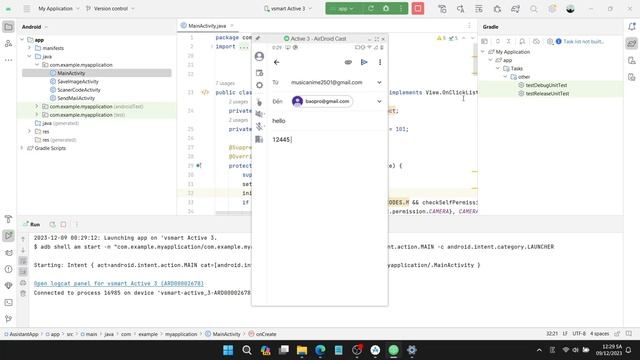Open the My Application project dropdown
The image size is (640, 360).
[x=59, y=9]
